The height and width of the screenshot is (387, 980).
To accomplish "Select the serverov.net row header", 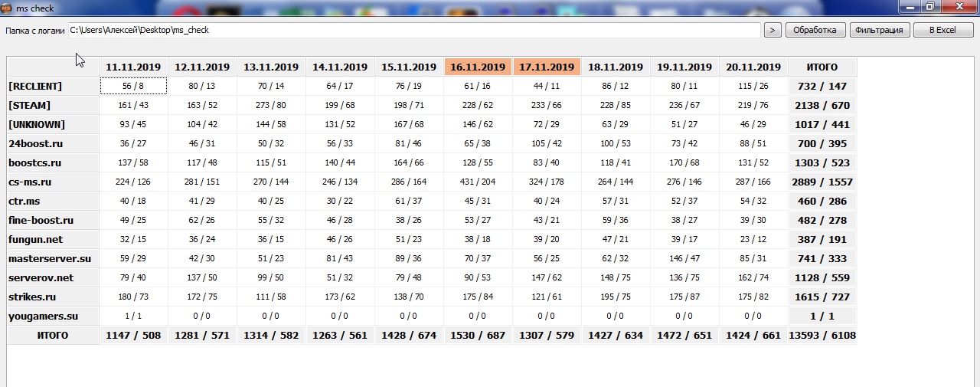I will (x=53, y=277).
